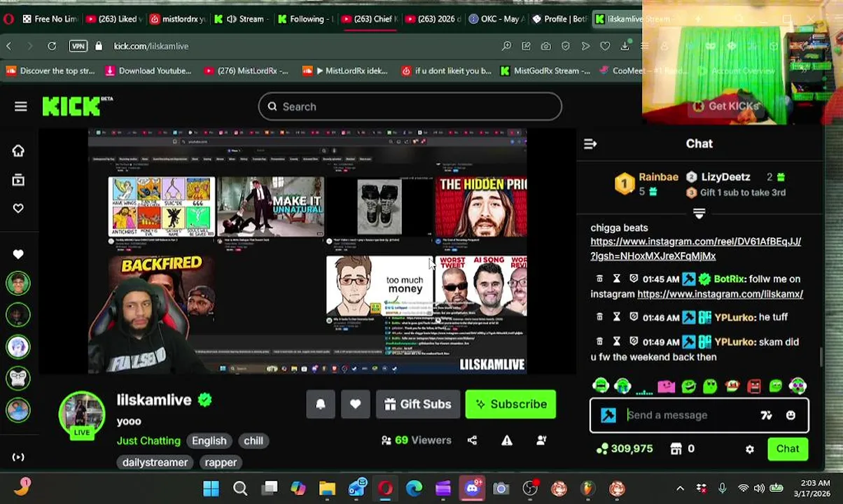The width and height of the screenshot is (843, 504).
Task: Open the Kick hamburger sidebar menu
Action: coord(20,106)
